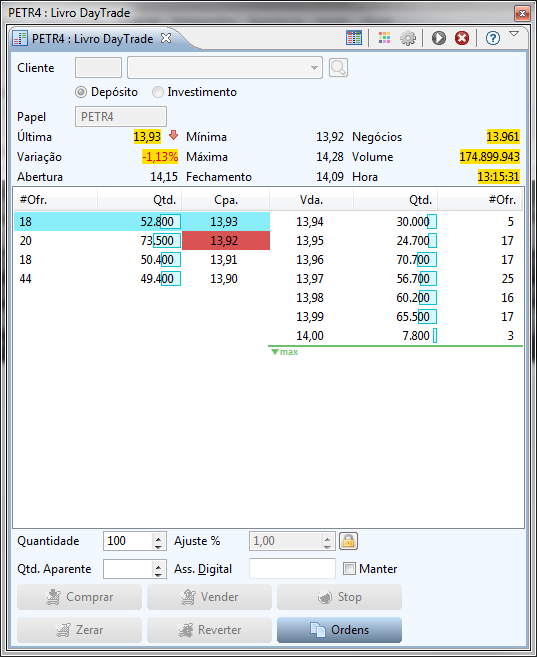Click the Reverter button
The image size is (537, 657).
209,630
